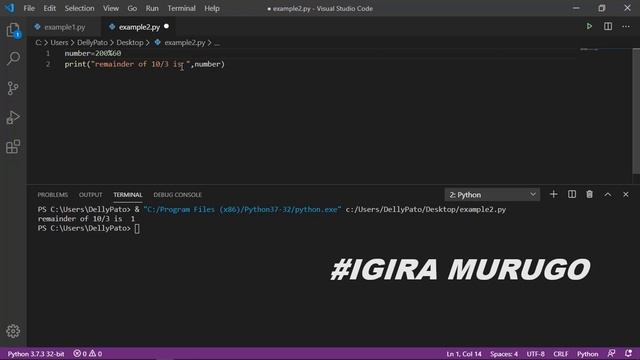Open the File menu

[x=29, y=8]
